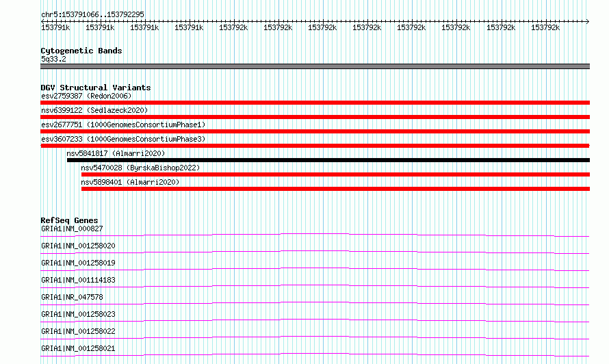Open transcript GRIA1|NM_001258023

pos(78,314)
